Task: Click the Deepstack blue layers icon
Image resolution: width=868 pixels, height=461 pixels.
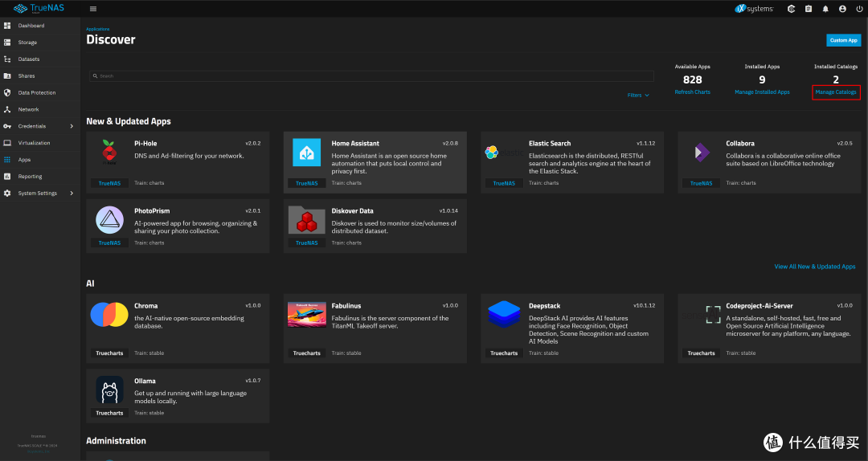Action: pos(504,314)
